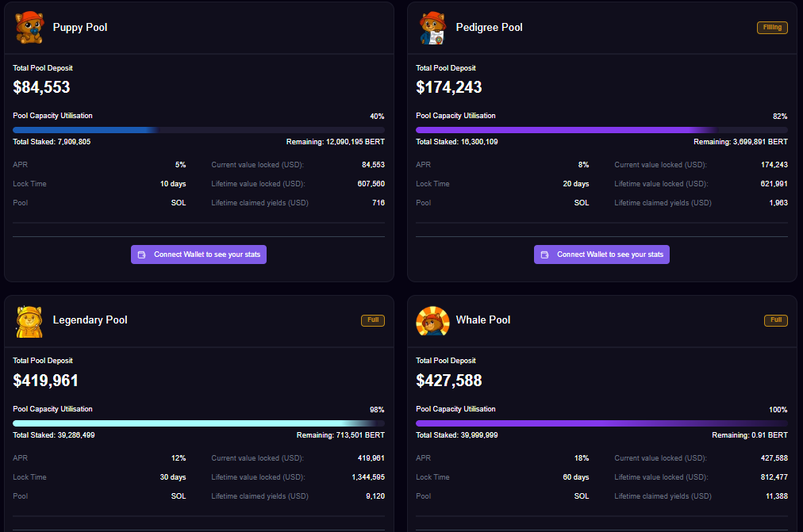Click Puppy Pool capacity utilisation bar
This screenshot has width=803, height=532.
(198, 130)
